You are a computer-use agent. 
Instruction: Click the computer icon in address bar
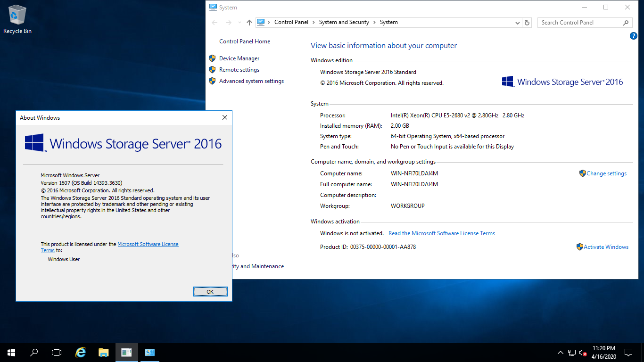click(x=261, y=22)
